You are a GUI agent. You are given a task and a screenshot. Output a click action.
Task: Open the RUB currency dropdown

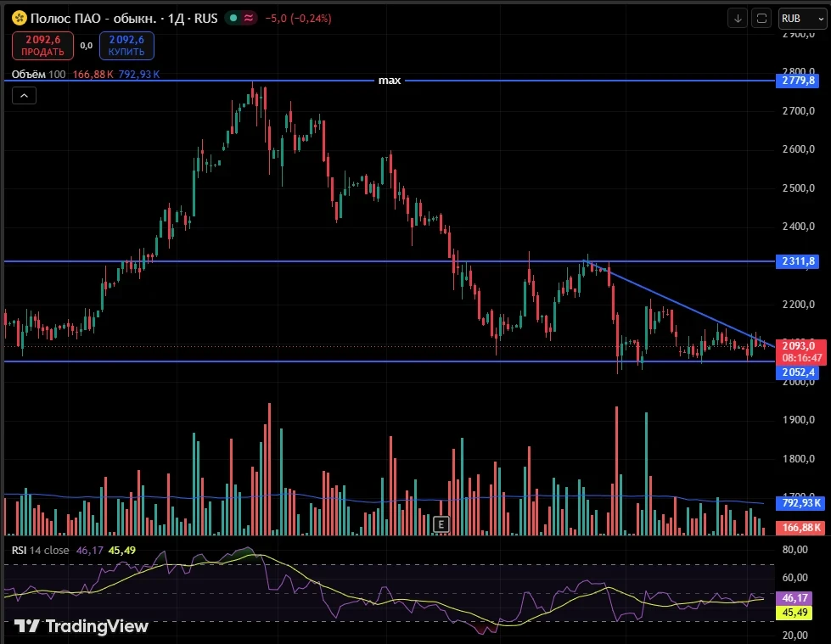(x=802, y=19)
